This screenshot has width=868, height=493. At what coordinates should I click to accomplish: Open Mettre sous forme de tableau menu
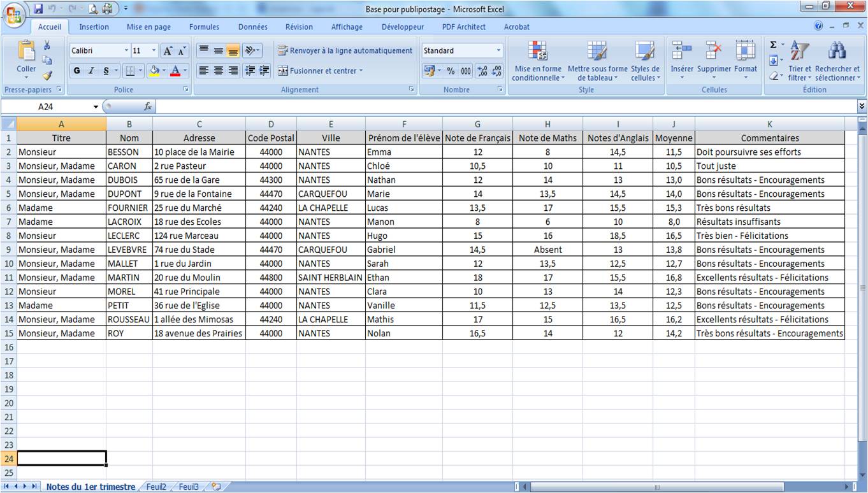click(598, 61)
